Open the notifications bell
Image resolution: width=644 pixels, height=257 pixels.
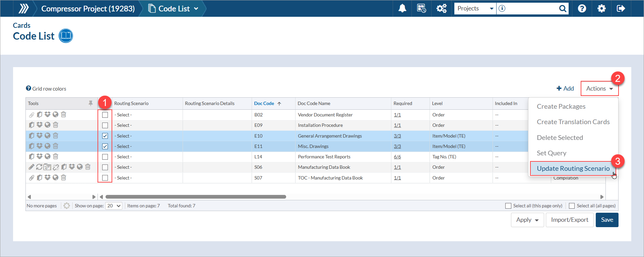click(402, 8)
